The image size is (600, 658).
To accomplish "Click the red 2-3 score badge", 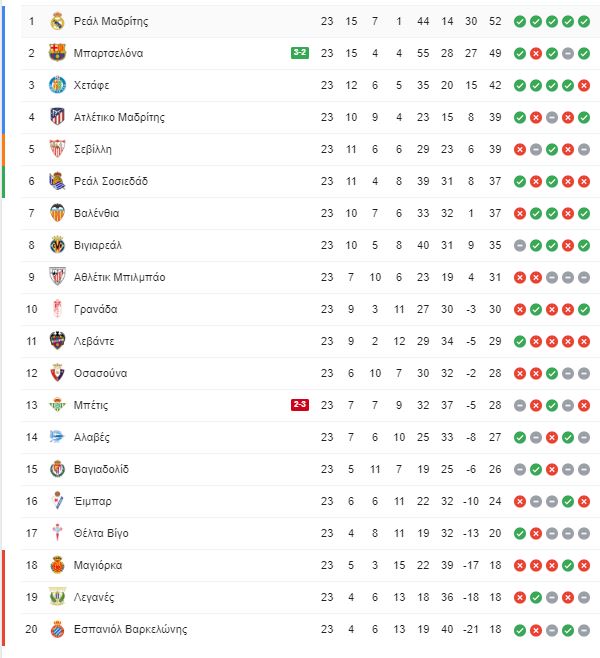I will (x=300, y=405).
